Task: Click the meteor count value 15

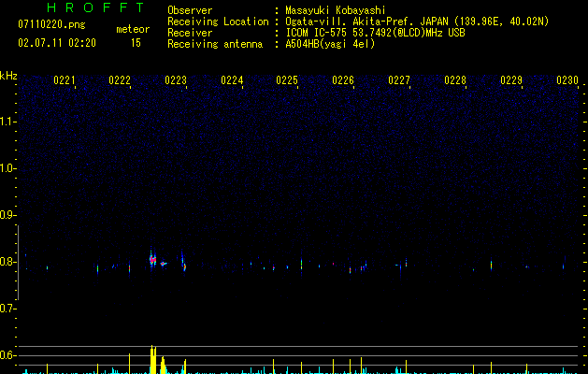Action: (136, 43)
